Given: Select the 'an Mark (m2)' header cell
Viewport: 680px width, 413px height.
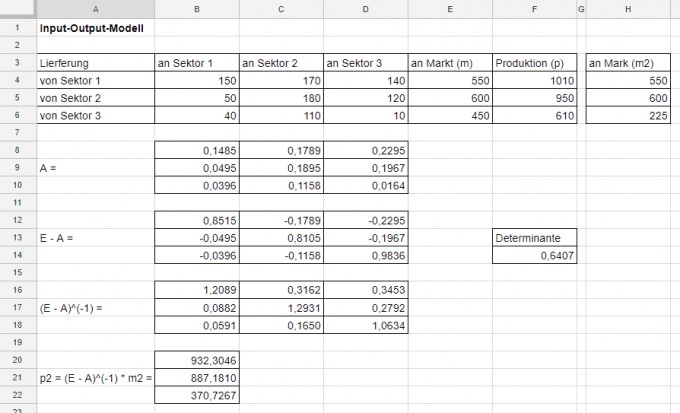Looking at the screenshot, I should [628, 63].
